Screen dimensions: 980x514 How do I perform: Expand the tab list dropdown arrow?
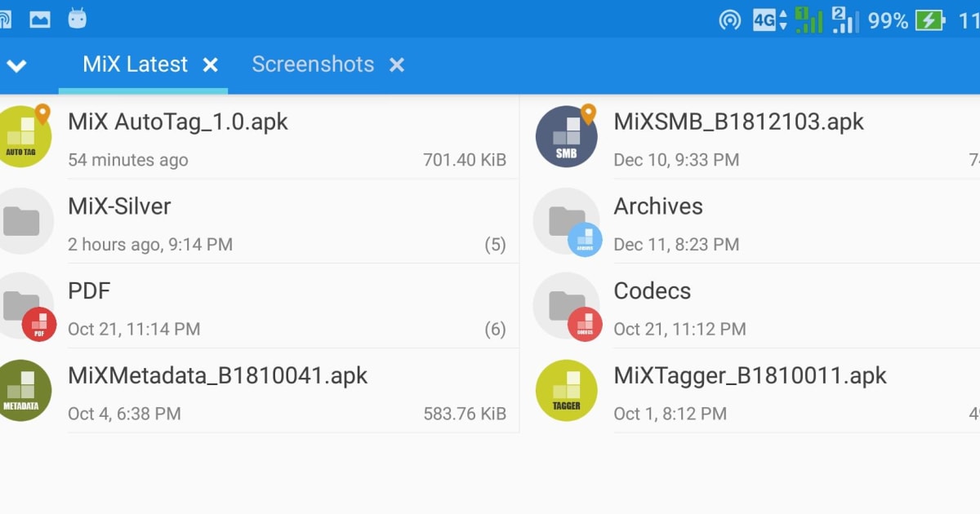pos(18,64)
